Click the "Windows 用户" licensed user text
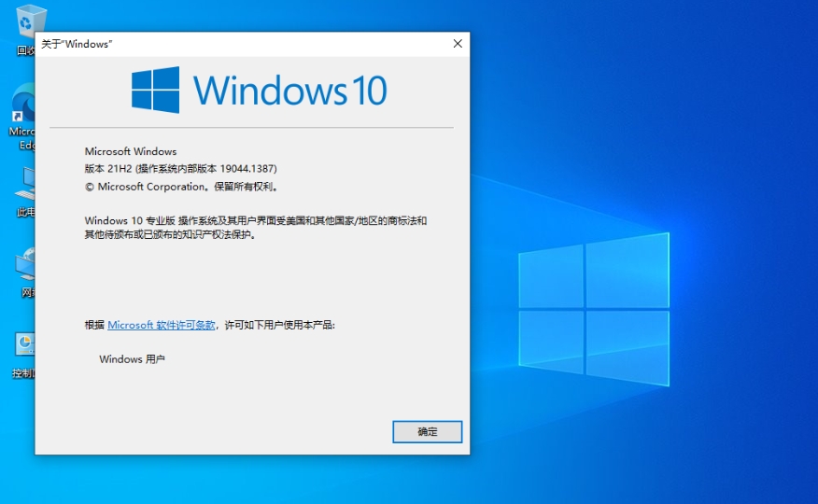Screen dimensions: 818x504 132,358
